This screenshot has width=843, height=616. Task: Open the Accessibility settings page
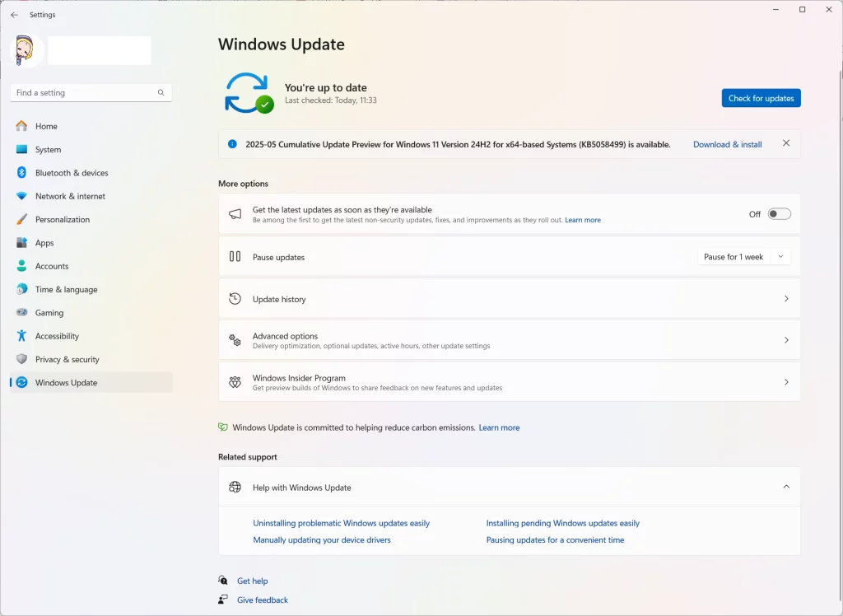pyautogui.click(x=91, y=336)
